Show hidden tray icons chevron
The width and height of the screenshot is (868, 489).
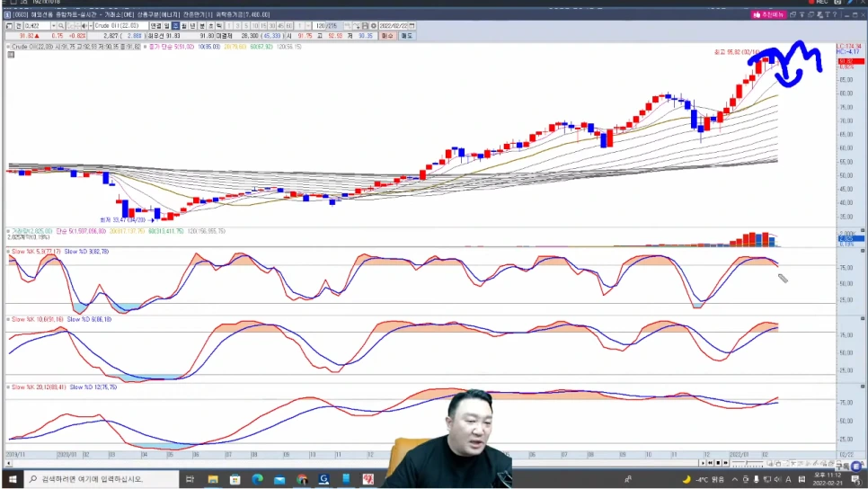coord(735,479)
